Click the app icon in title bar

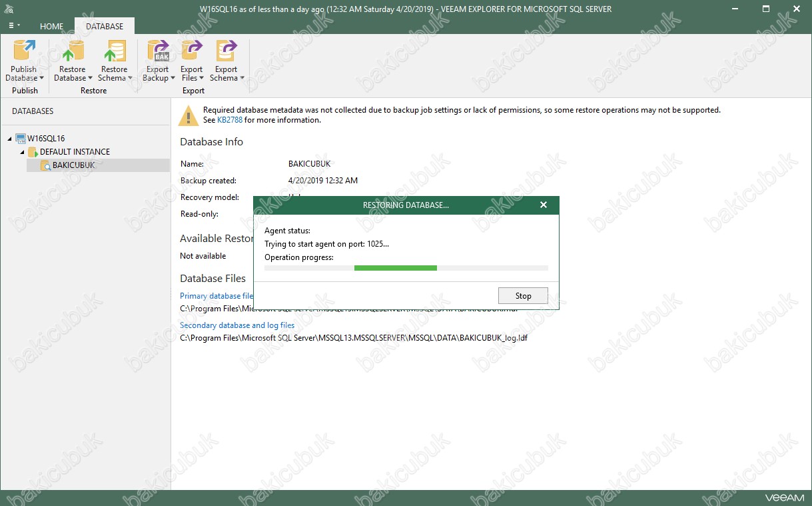pyautogui.click(x=9, y=9)
